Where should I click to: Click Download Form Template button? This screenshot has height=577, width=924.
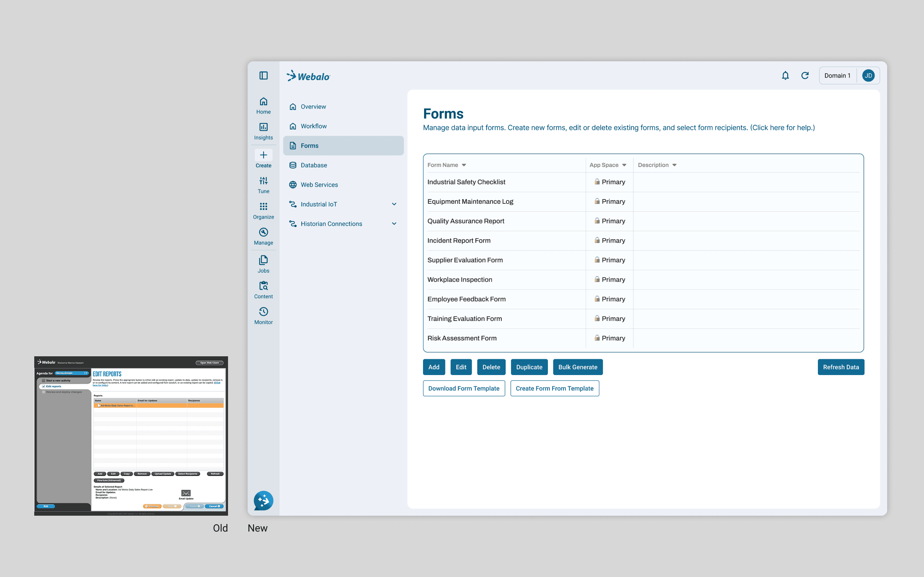point(463,388)
